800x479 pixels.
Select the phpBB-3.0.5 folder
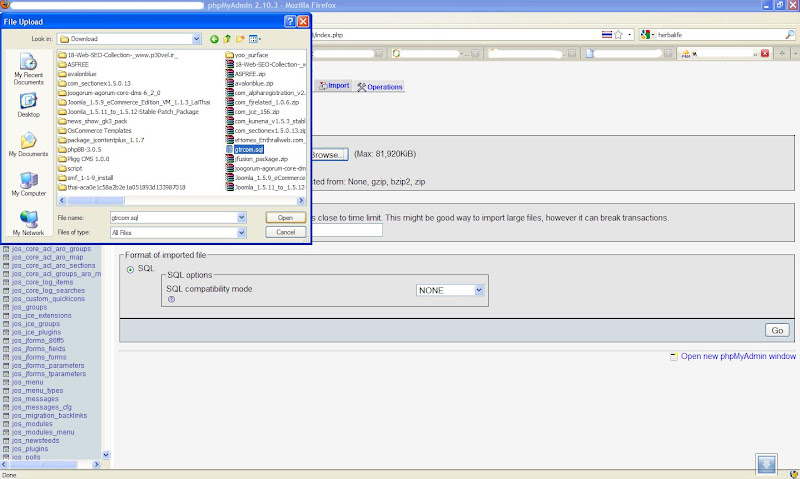(x=80, y=149)
